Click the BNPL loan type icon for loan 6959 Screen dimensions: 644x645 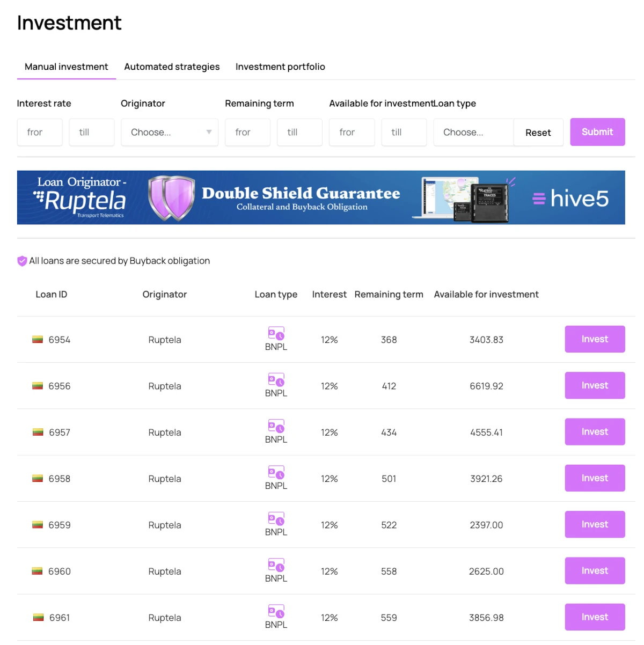click(276, 518)
